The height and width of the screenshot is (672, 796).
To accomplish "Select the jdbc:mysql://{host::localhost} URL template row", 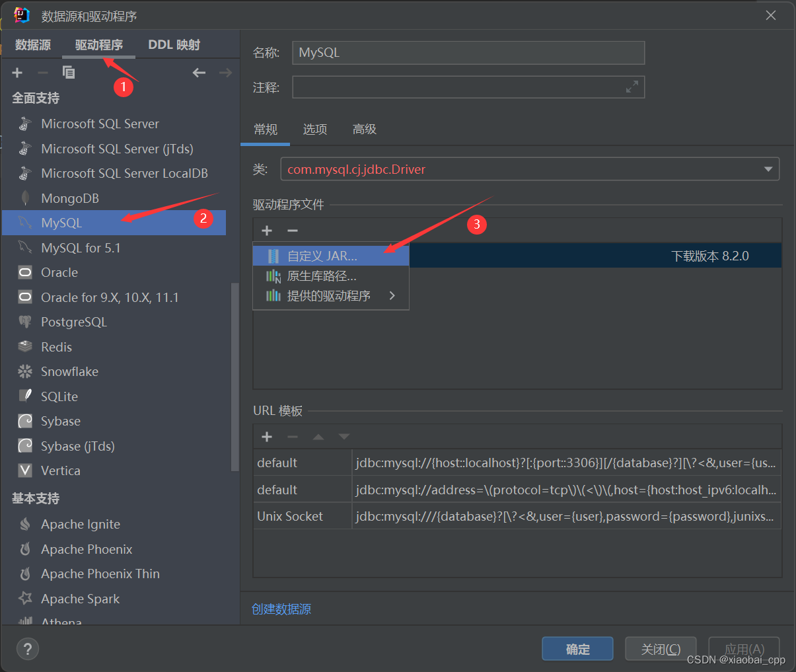I will (x=517, y=463).
